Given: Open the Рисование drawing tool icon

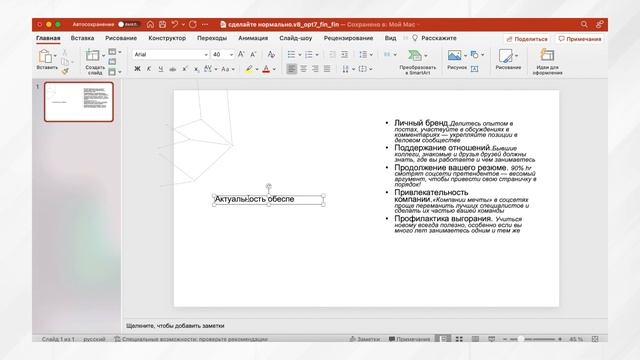Looking at the screenshot, I should click(505, 56).
